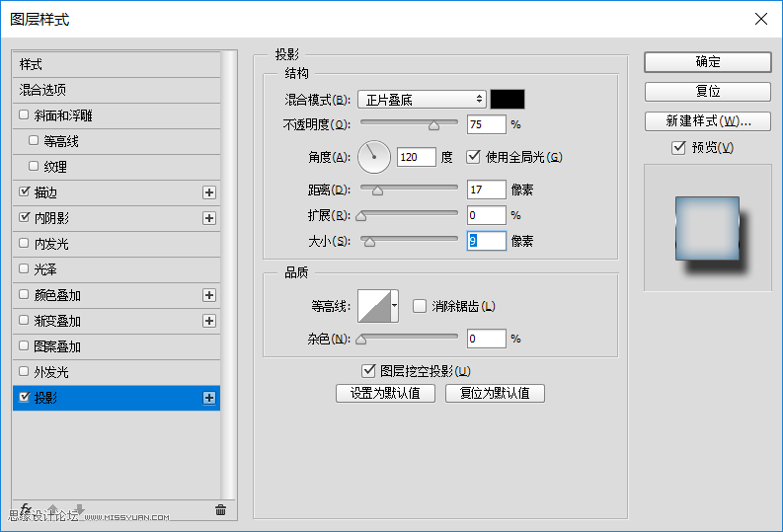
Task: Enable the 光泽 checkbox
Action: (24, 268)
